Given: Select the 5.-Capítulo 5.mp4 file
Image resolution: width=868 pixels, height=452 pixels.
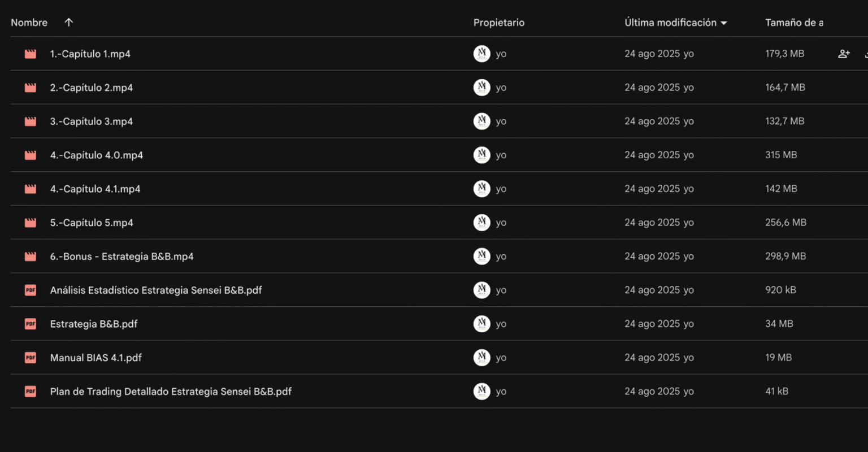Looking at the screenshot, I should click(x=92, y=223).
